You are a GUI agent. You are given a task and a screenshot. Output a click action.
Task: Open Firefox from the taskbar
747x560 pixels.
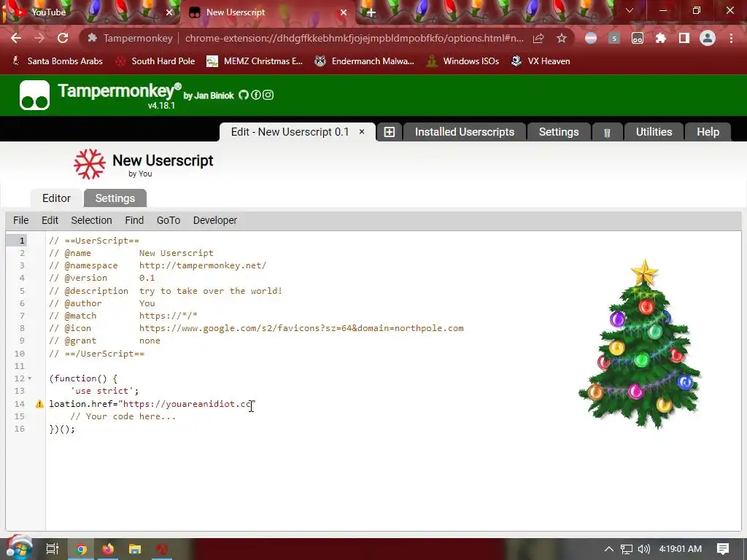coord(108,549)
